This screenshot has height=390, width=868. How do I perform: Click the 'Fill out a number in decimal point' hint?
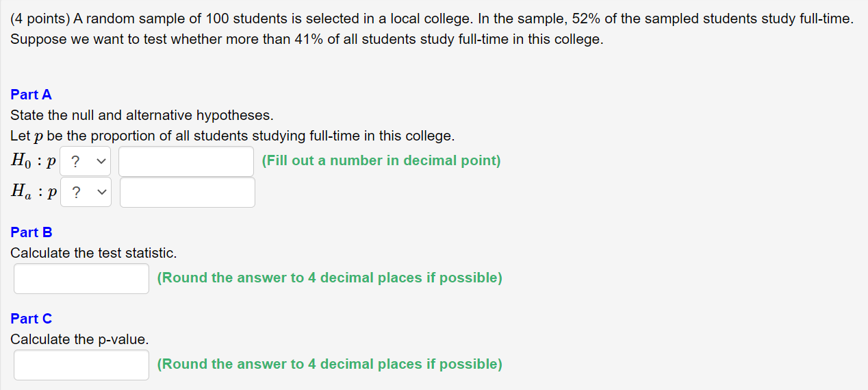pos(381,160)
